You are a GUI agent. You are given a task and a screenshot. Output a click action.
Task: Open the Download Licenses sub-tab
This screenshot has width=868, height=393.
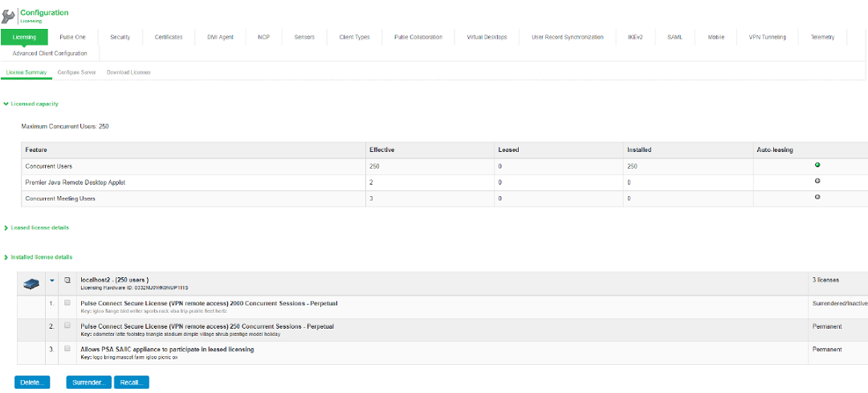tap(128, 72)
